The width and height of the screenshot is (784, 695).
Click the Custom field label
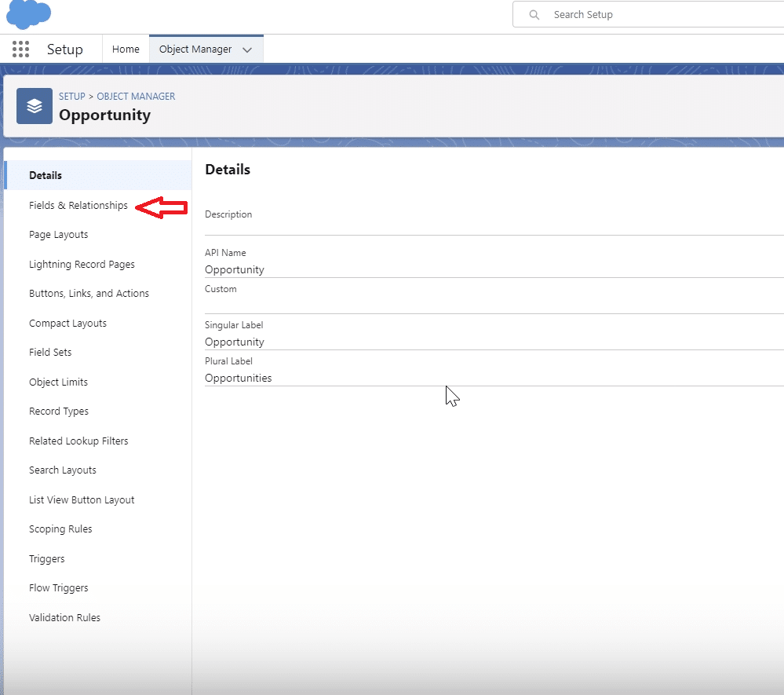pos(221,289)
